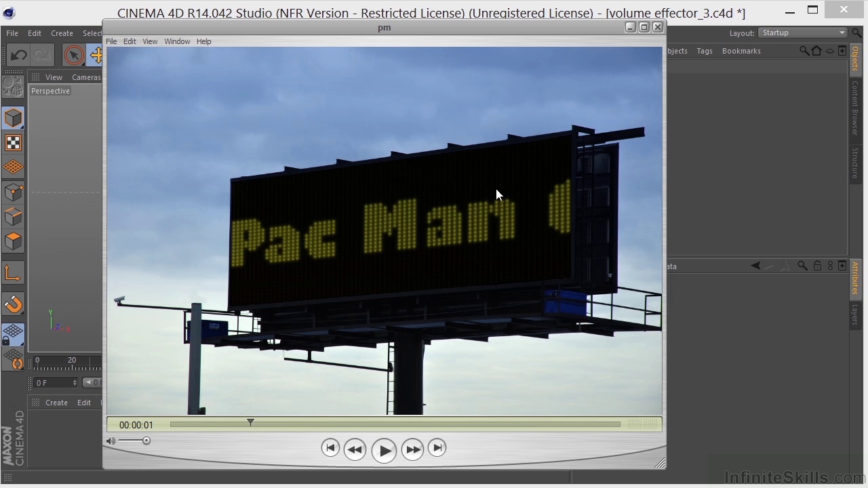The width and height of the screenshot is (868, 488).
Task: Open the Layout Startup dropdown
Action: (x=803, y=33)
